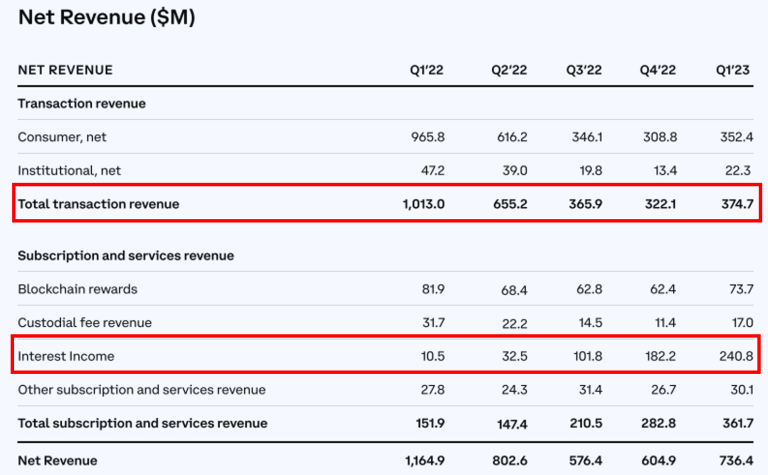Click Other subscription and services revenue label
Screen dimensions: 768x475
pyautogui.click(x=142, y=389)
